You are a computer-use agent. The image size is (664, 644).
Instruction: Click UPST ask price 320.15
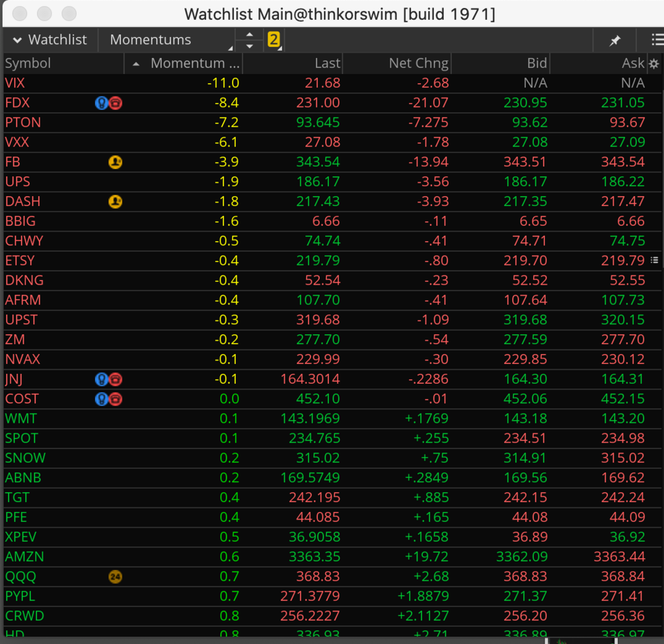(623, 320)
